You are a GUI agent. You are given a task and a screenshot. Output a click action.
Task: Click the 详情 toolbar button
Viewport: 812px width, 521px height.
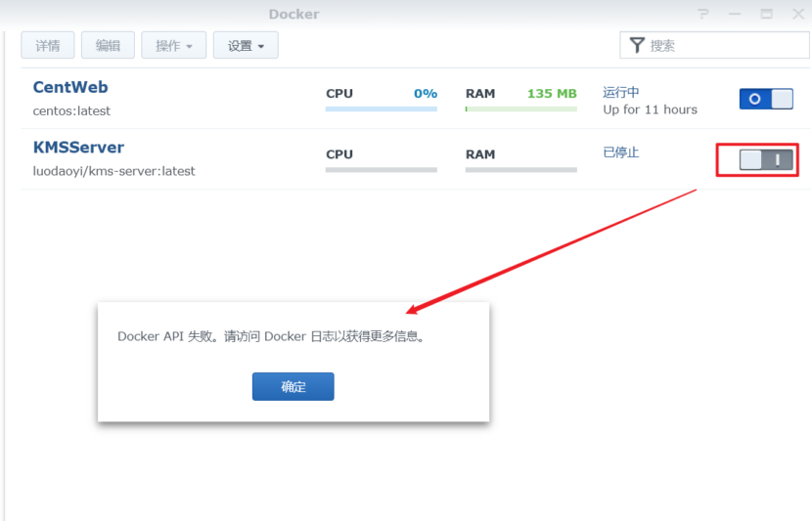(x=48, y=45)
